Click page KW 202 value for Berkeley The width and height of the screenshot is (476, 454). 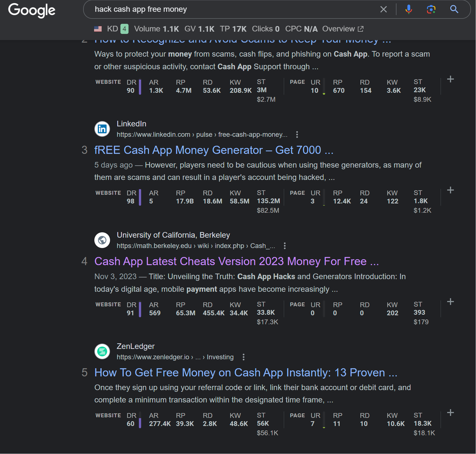click(x=392, y=313)
